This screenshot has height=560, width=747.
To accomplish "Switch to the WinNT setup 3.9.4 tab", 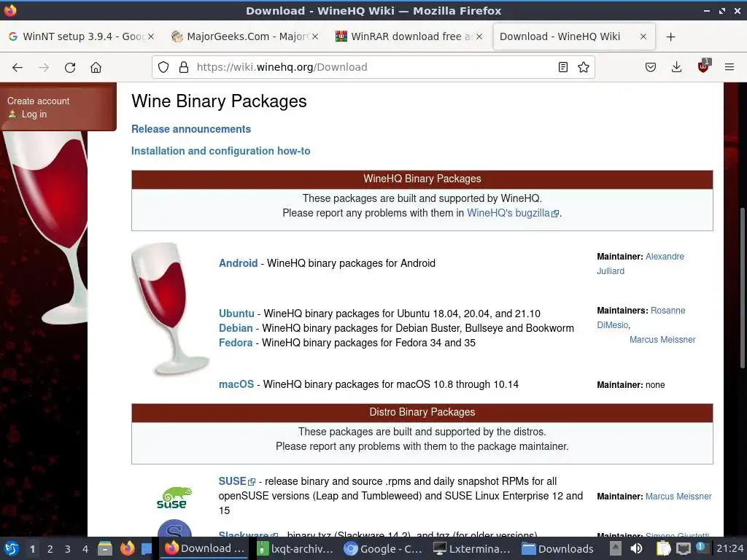I will coord(81,36).
